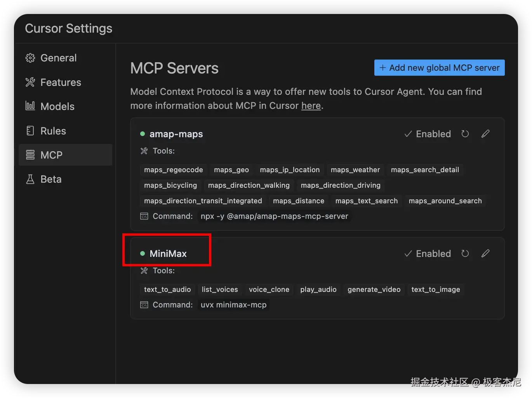Click the MiniMax green status dot
Screen dimensions: 532x398
coord(143,253)
